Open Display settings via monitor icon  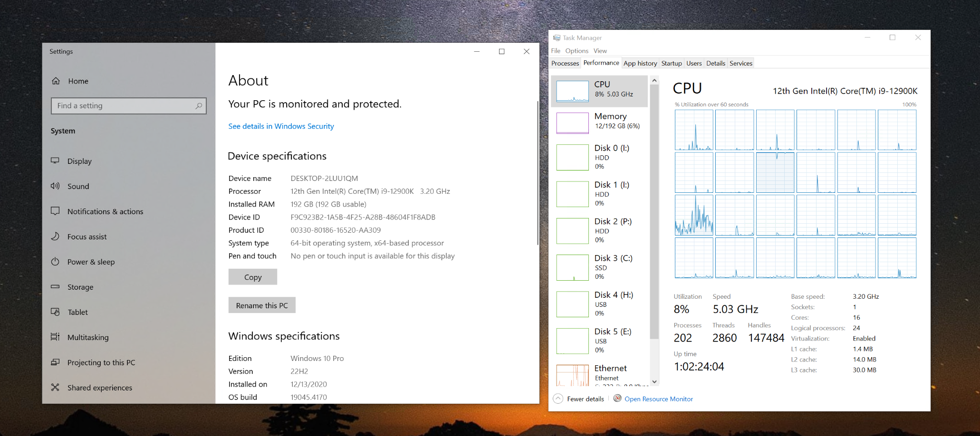point(56,161)
